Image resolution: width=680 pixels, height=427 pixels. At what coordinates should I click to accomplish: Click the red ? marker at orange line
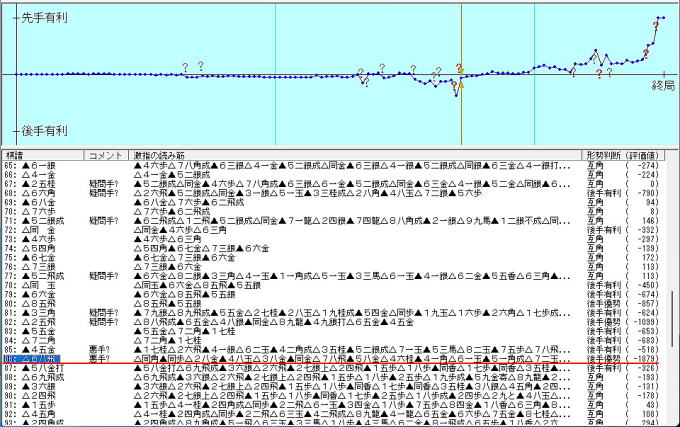(460, 68)
